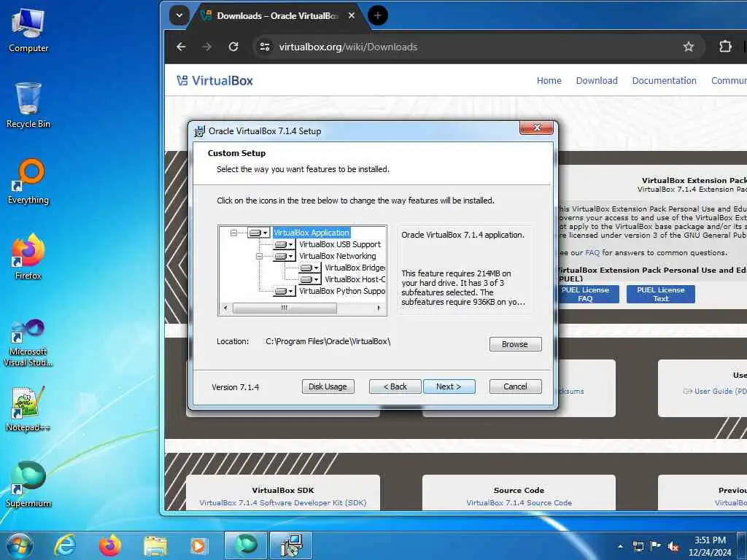Open the Recycle Bin desktop icon
The width and height of the screenshot is (747, 560).
pyautogui.click(x=28, y=106)
